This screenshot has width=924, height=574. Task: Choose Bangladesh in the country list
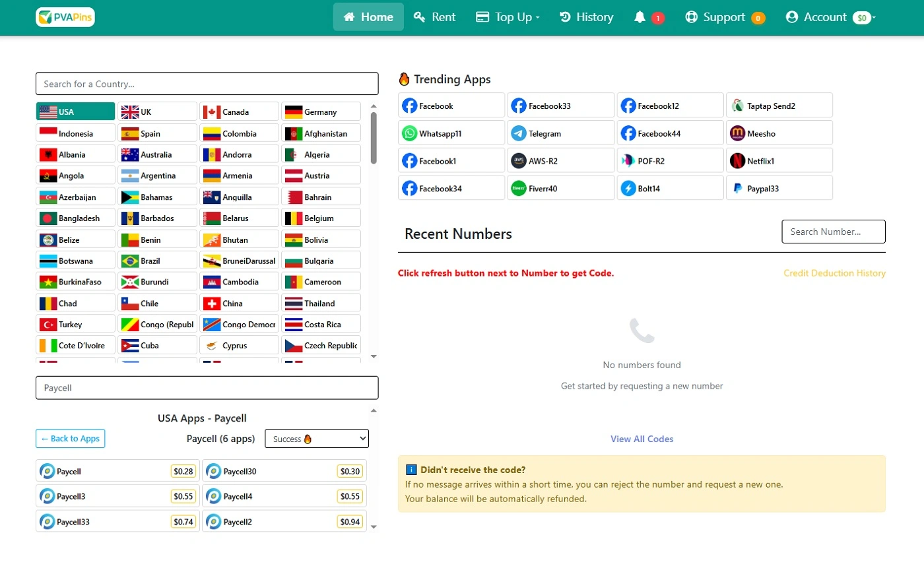tap(76, 218)
